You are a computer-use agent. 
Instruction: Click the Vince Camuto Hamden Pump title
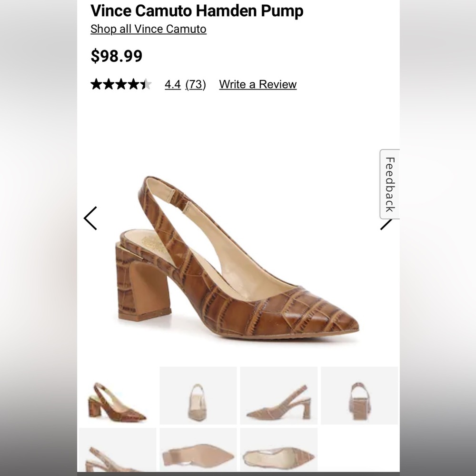click(x=196, y=10)
